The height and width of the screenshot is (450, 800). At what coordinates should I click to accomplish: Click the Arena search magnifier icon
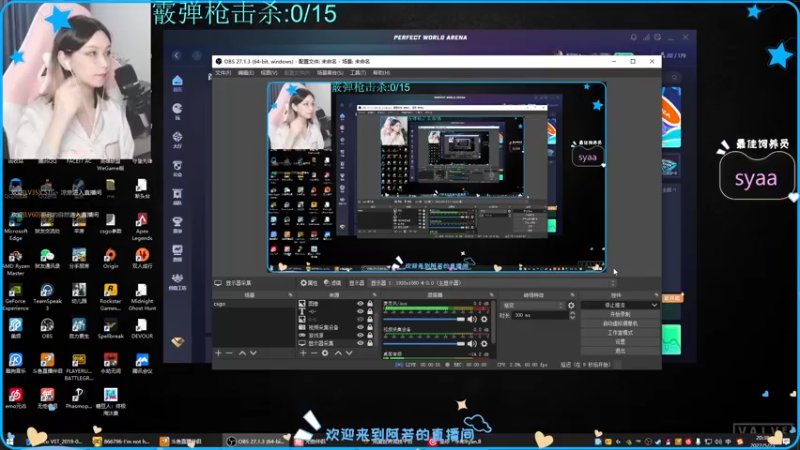point(674,78)
